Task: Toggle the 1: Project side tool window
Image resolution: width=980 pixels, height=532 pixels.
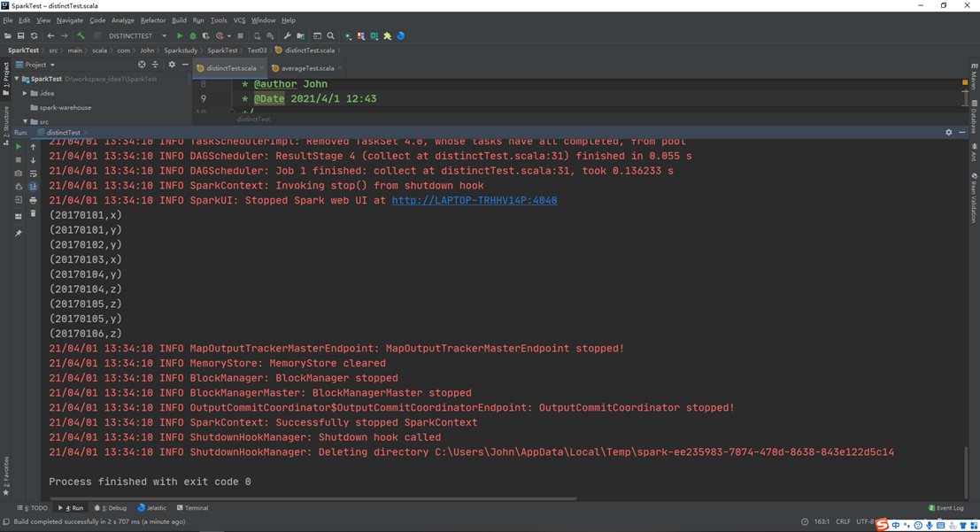Action: pos(5,78)
